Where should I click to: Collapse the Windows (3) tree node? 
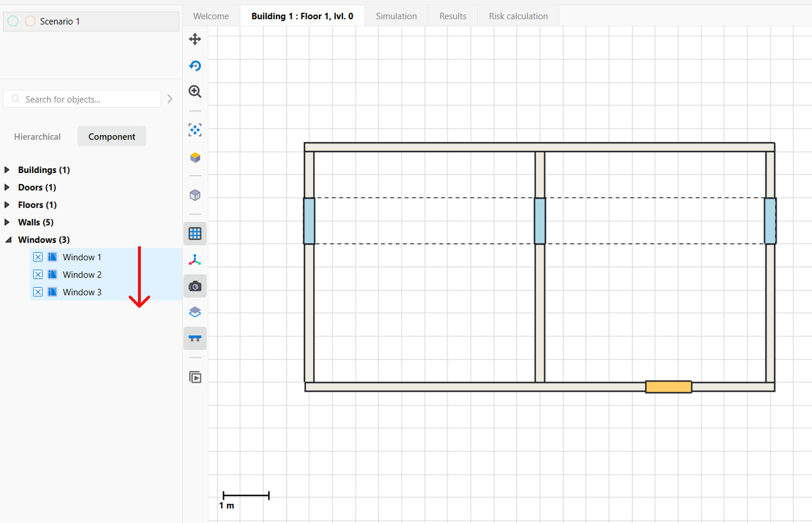(x=8, y=240)
